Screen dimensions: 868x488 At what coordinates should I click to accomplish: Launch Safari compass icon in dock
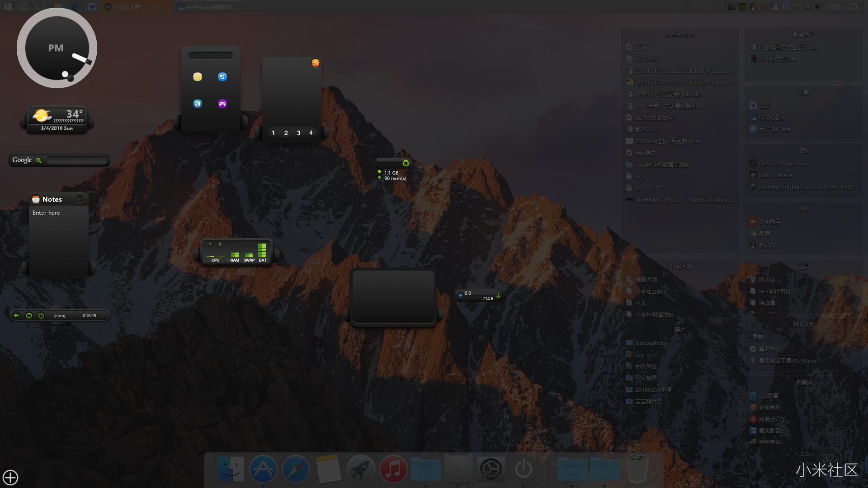point(296,469)
